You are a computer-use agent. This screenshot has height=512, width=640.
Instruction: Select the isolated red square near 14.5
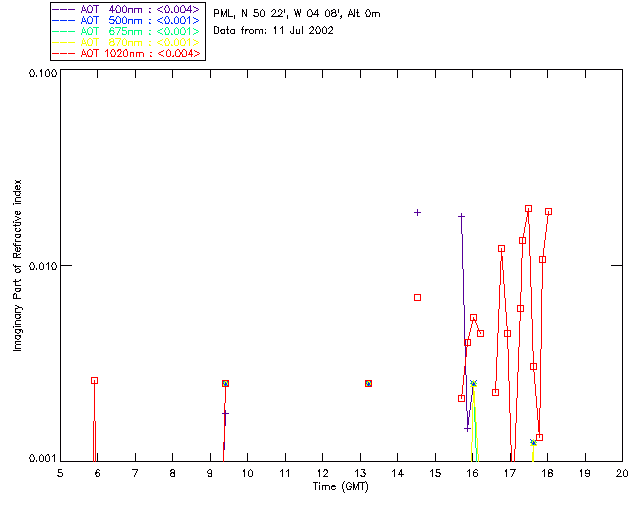(417, 298)
